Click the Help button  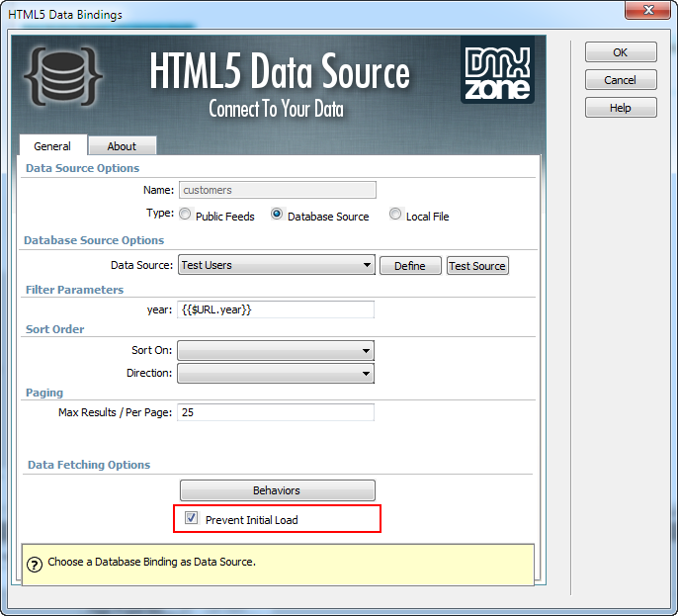coord(621,108)
